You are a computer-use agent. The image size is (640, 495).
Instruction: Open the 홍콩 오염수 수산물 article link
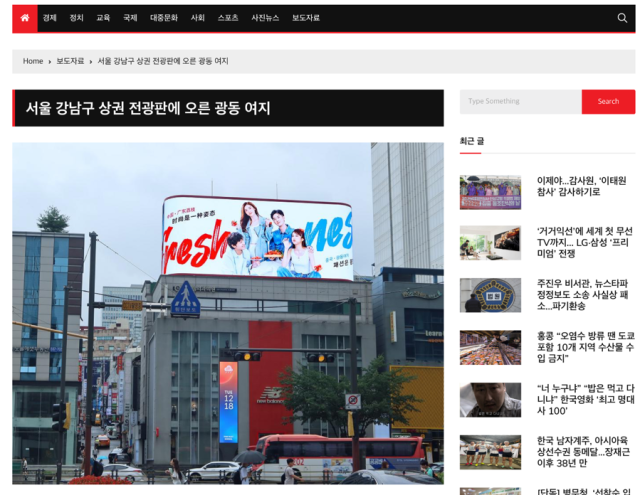[586, 347]
